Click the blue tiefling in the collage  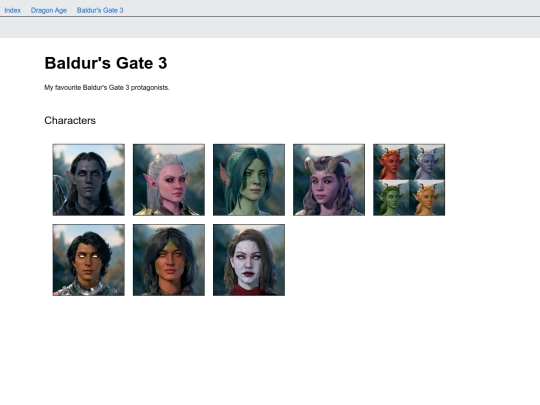[x=427, y=162]
